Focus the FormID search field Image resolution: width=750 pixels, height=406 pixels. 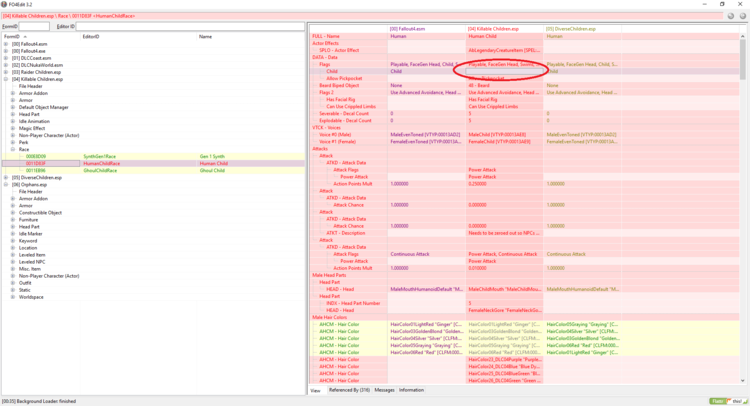click(34, 26)
